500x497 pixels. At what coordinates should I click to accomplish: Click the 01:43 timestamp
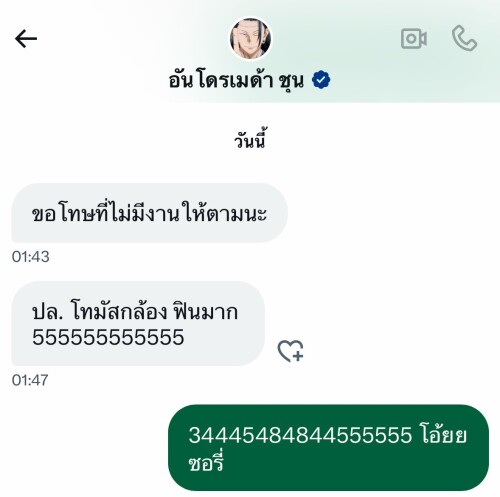[31, 257]
